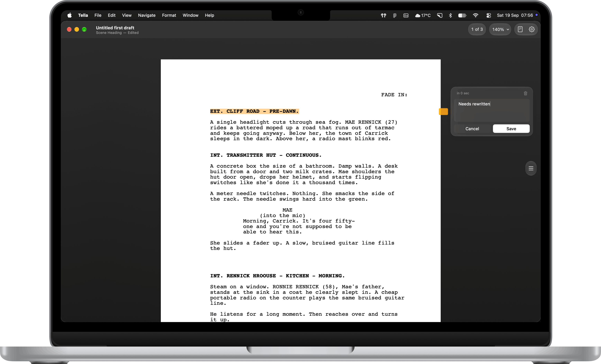The image size is (601, 364).
Task: Open the Wi-Fi menu bar icon
Action: coord(475,15)
